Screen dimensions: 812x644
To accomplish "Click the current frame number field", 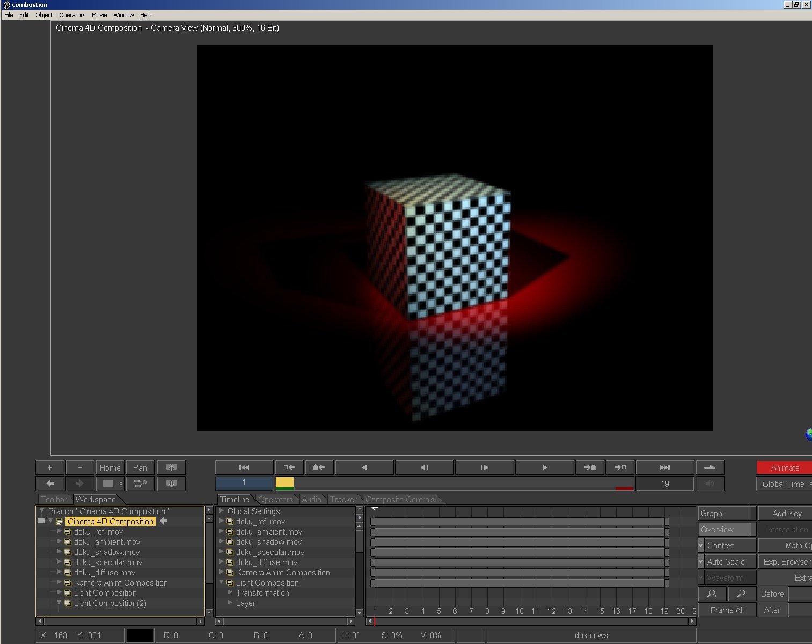I will [x=244, y=483].
